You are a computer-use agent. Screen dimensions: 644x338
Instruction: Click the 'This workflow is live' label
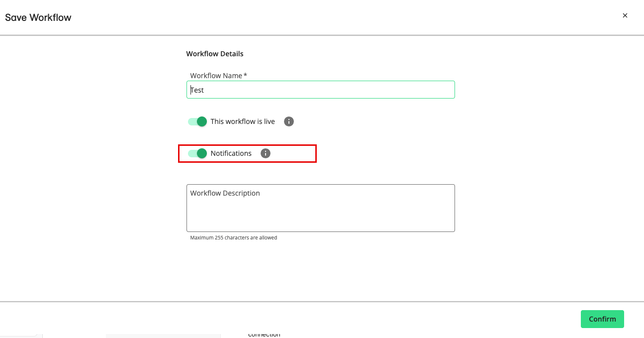243,121
